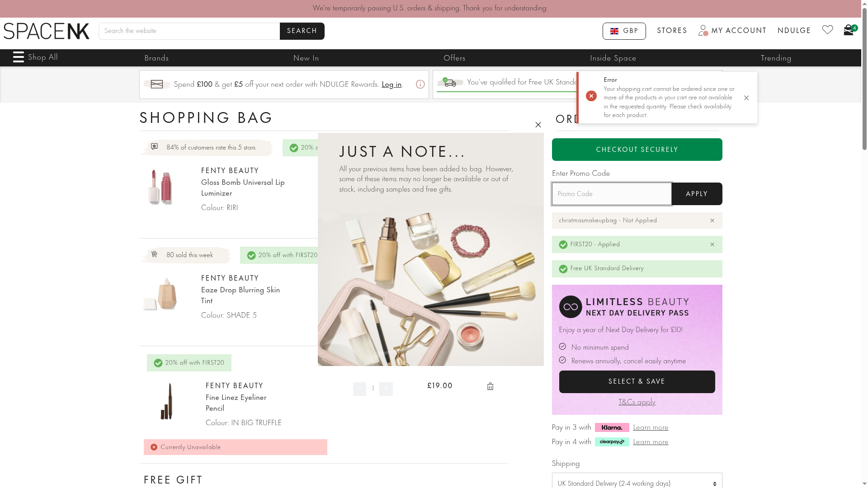Remove christmasmakeupbag not-applied code
The height and width of the screenshot is (488, 868).
(712, 221)
